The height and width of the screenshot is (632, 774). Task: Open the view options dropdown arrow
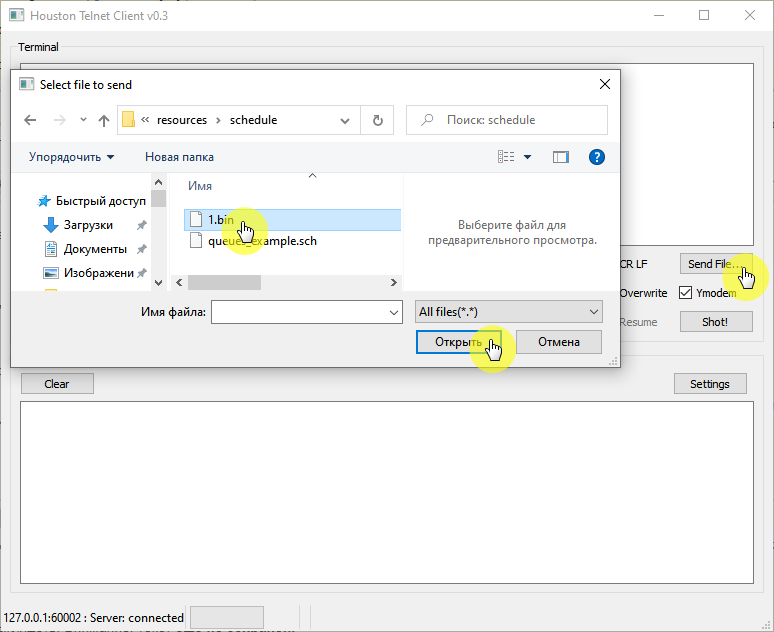click(x=528, y=157)
